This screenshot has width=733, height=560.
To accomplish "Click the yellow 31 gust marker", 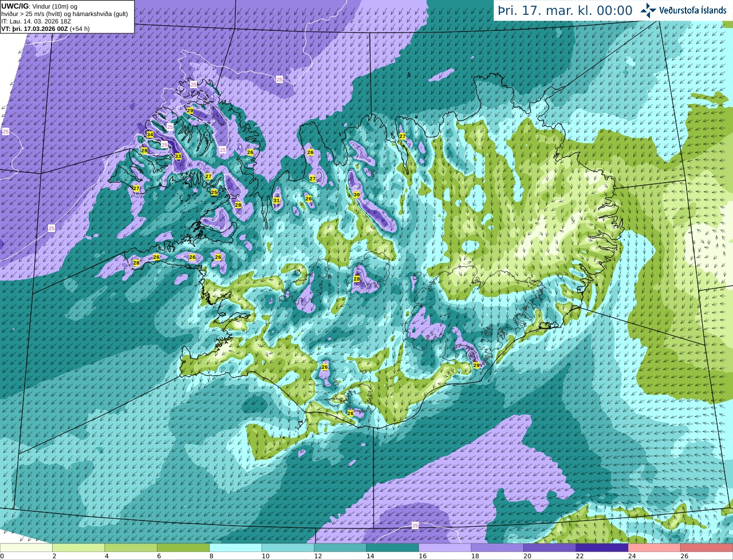I will (x=277, y=200).
